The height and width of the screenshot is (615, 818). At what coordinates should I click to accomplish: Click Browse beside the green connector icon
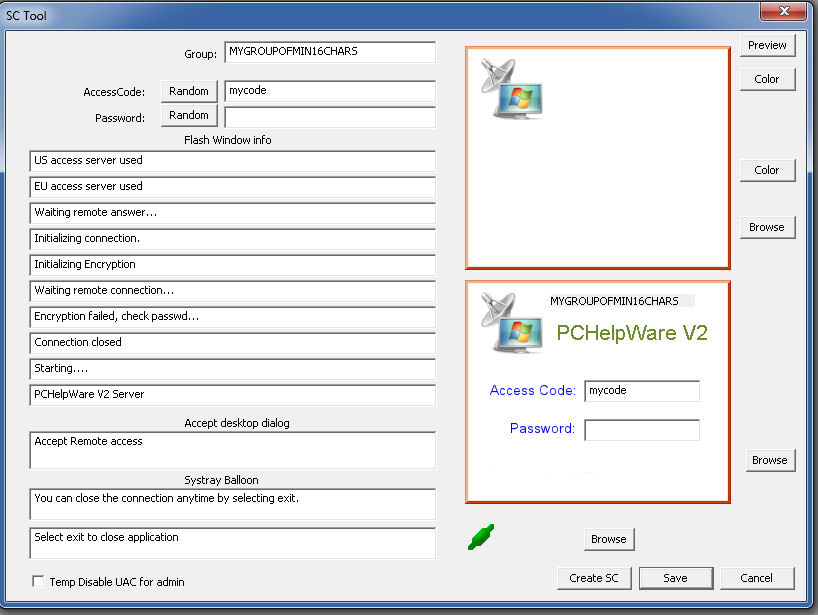click(x=609, y=539)
